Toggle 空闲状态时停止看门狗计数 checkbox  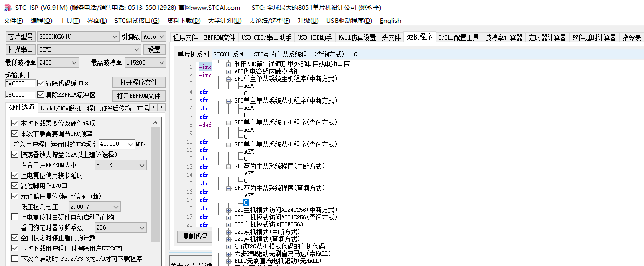(15, 238)
